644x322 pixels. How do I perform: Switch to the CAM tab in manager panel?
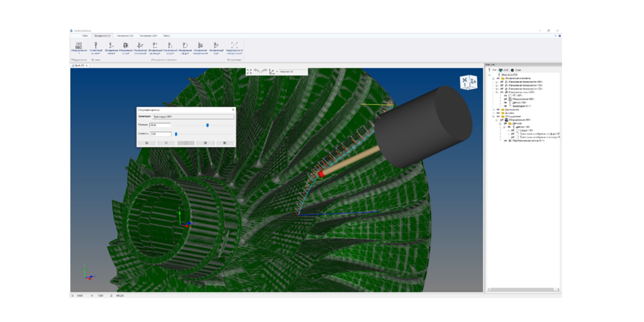[515, 70]
